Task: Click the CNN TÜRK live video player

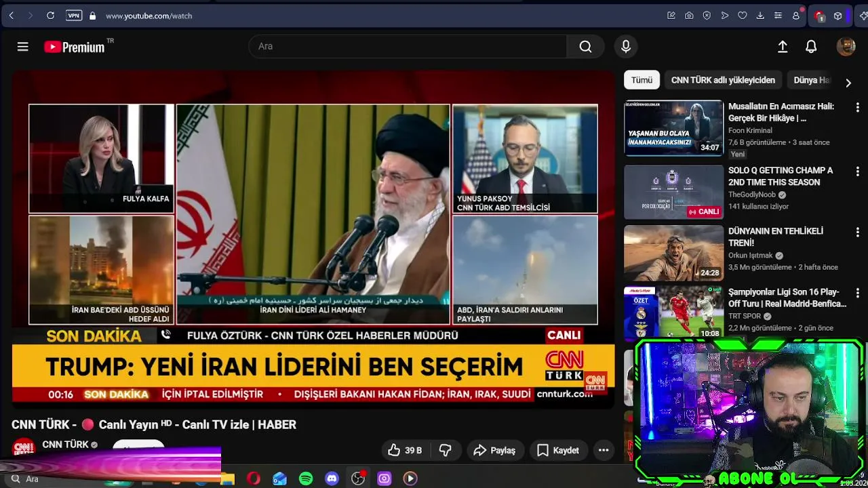Action: [313, 239]
